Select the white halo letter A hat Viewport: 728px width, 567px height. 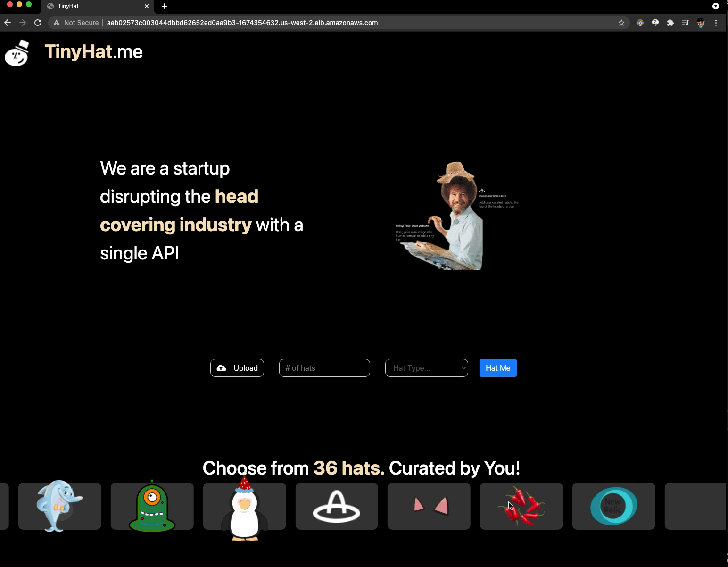pos(337,506)
